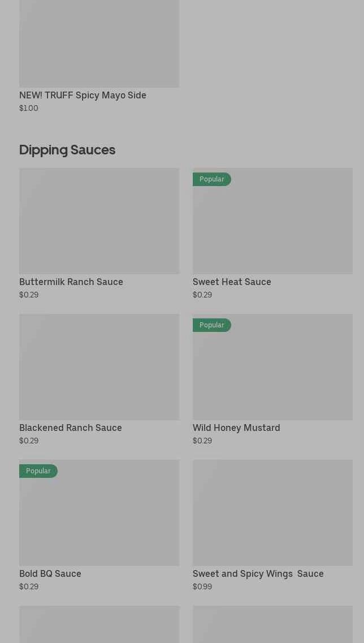Open the Buttermilk Ranch Sauce image

pyautogui.click(x=99, y=221)
